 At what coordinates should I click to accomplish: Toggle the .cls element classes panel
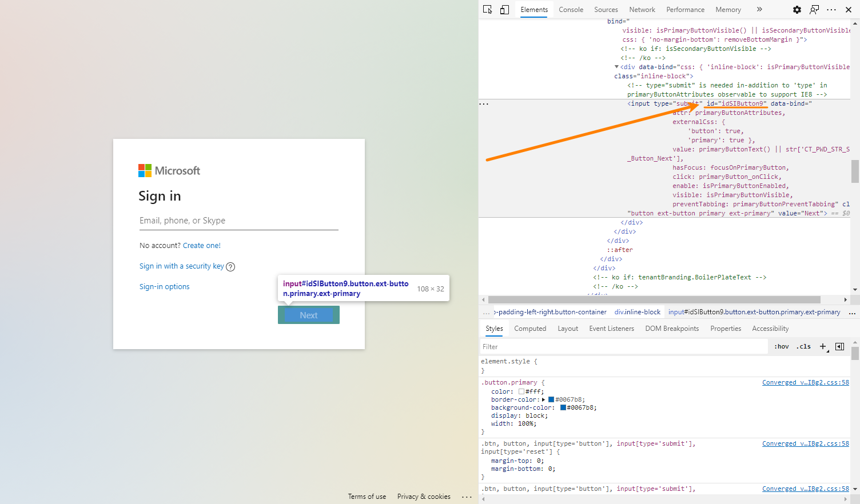point(804,346)
